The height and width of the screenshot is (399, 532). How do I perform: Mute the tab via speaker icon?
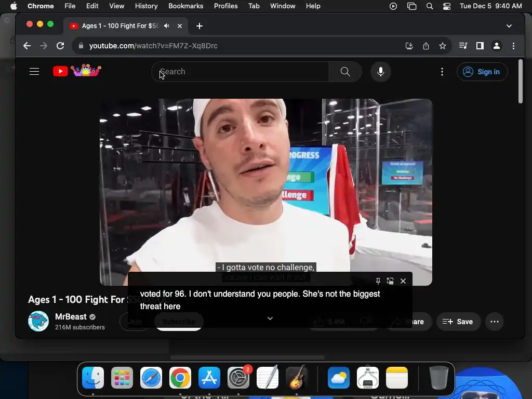coord(167,26)
